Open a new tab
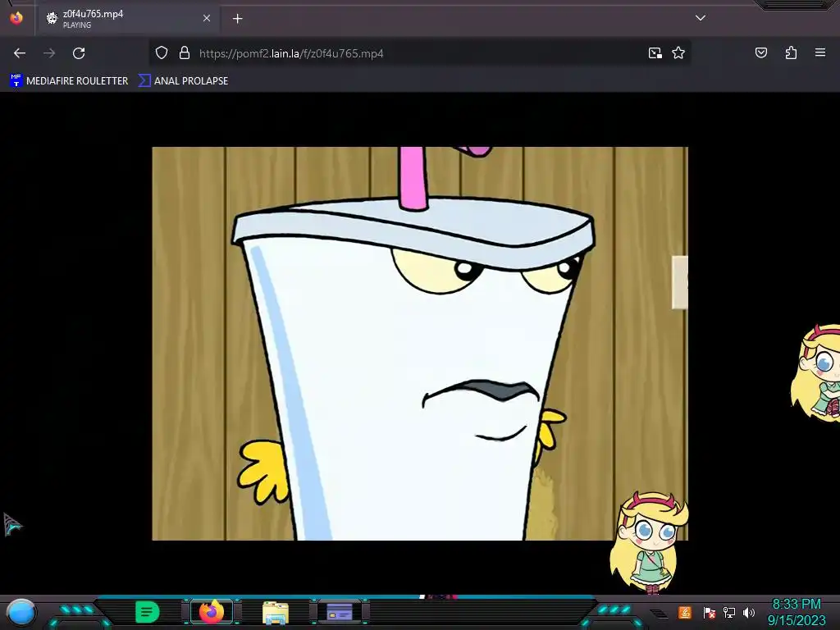 pyautogui.click(x=237, y=19)
